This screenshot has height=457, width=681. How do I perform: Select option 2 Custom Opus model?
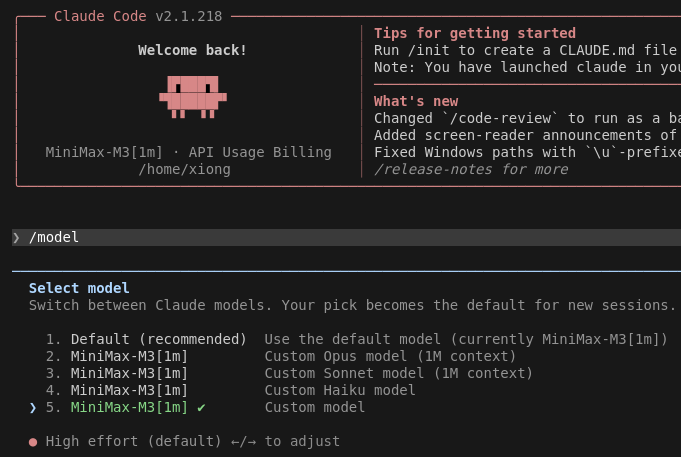281,356
